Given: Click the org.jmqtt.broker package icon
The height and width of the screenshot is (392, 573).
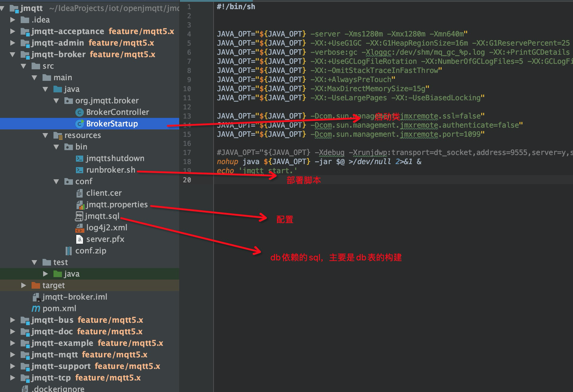Looking at the screenshot, I should pyautogui.click(x=69, y=101).
